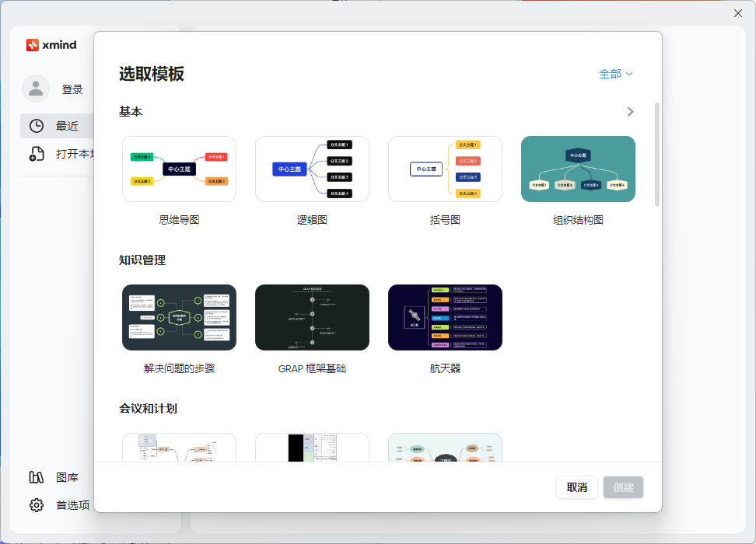The image size is (756, 544).
Task: Click the clock icon beside 最近
Action: pos(34,125)
